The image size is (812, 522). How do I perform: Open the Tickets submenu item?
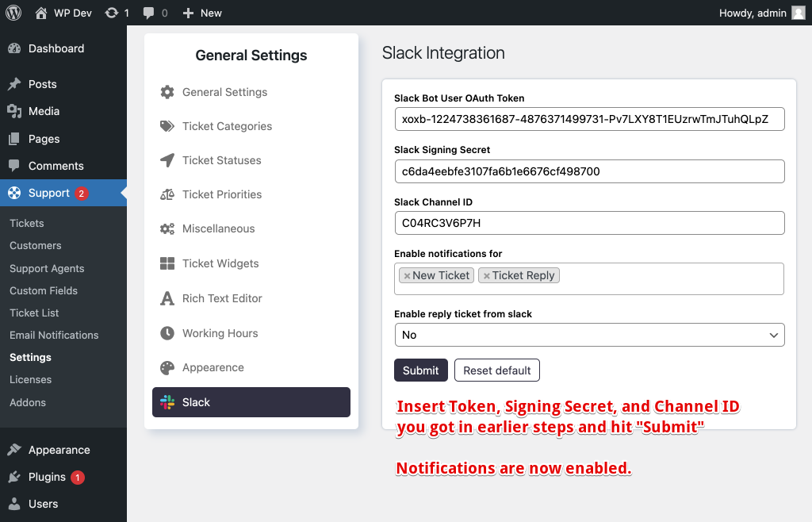pyautogui.click(x=27, y=223)
